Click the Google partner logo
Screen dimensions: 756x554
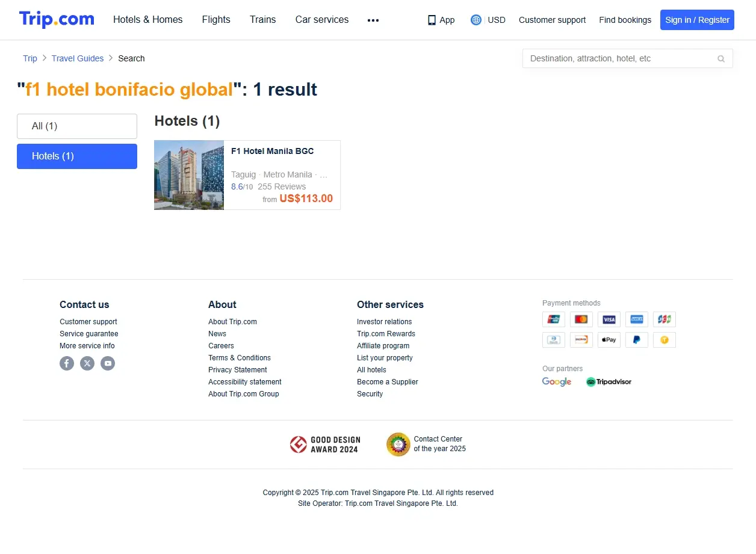[557, 382]
